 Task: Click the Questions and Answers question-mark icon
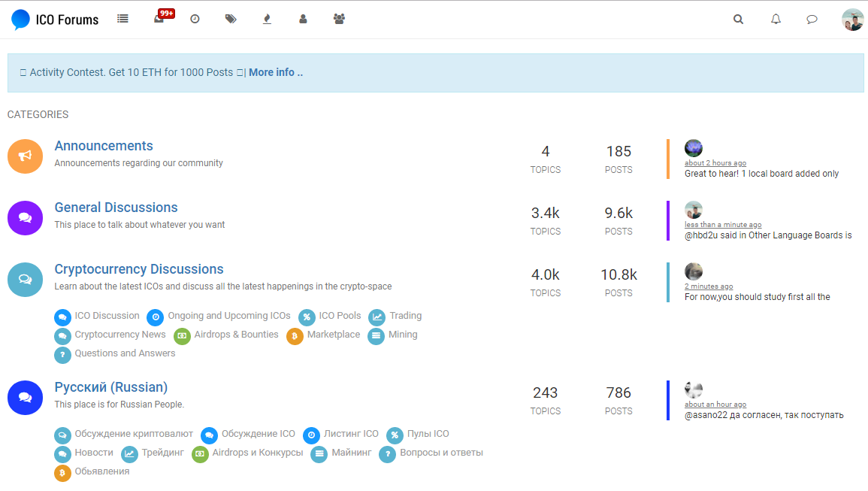pos(62,355)
